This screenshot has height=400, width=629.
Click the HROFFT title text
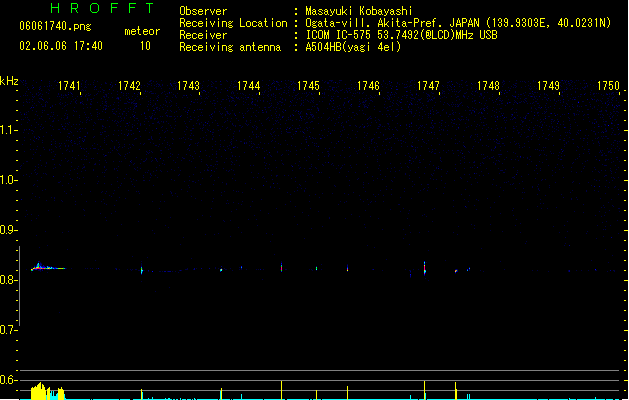pos(103,8)
